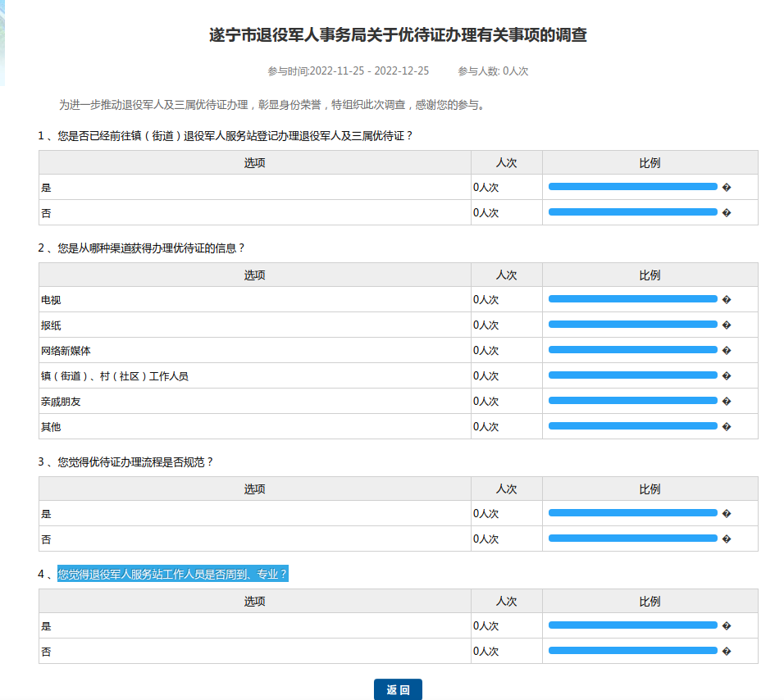This screenshot has height=700, width=784.
Task: Select the highlighted question 4 text
Action: (173, 574)
